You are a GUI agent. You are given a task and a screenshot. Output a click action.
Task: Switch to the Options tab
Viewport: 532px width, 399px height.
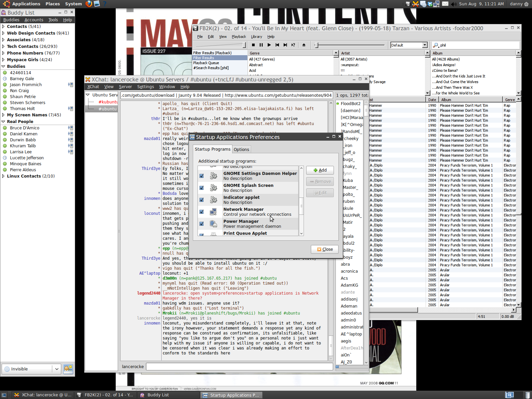pos(241,149)
